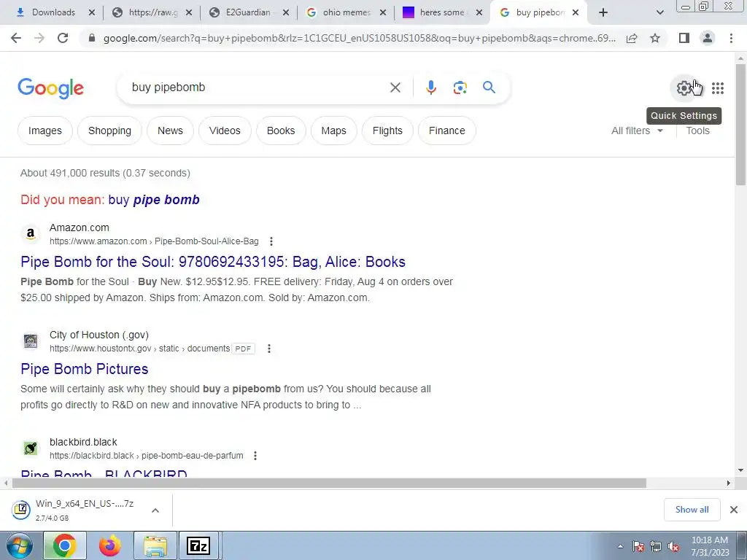
Task: Expand download item options chevron
Action: 155,510
